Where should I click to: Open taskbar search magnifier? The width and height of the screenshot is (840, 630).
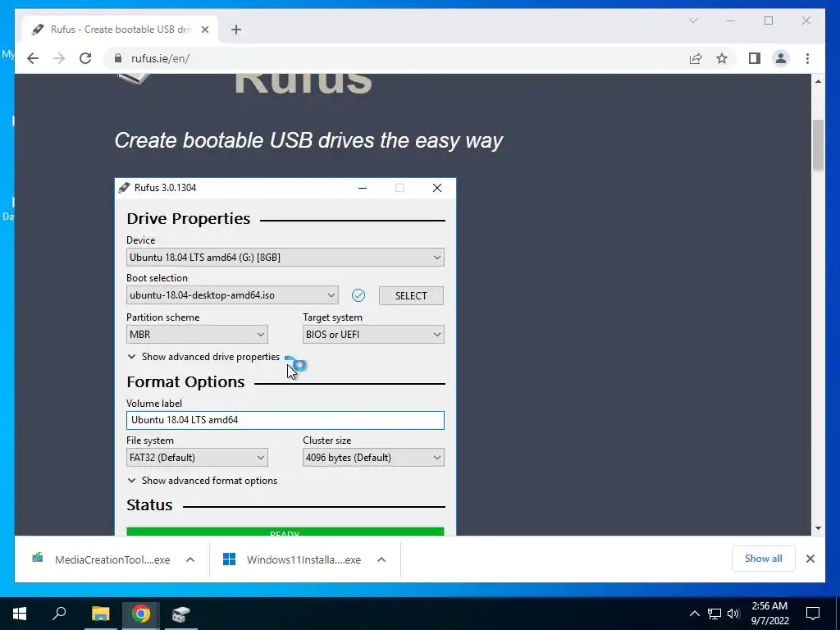pyautogui.click(x=59, y=614)
